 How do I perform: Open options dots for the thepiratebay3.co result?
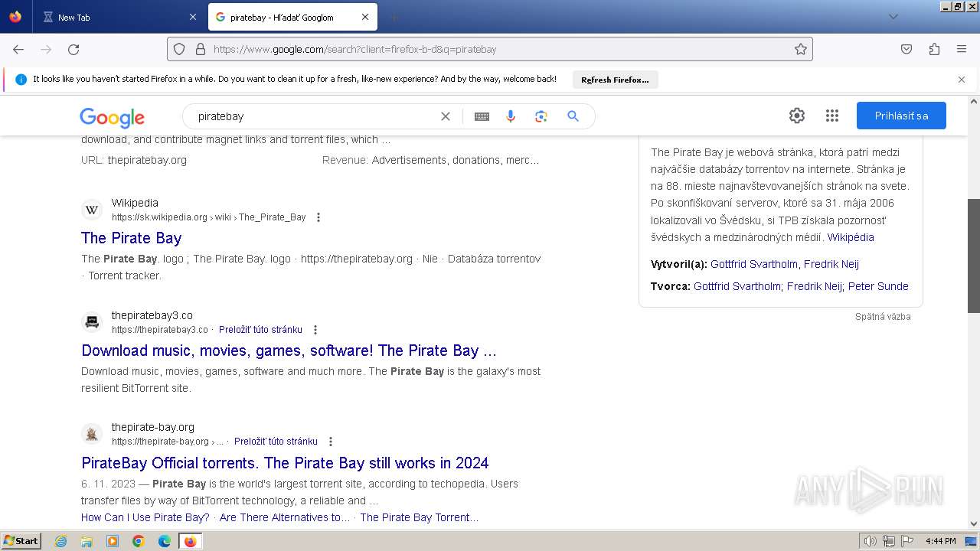pyautogui.click(x=315, y=330)
